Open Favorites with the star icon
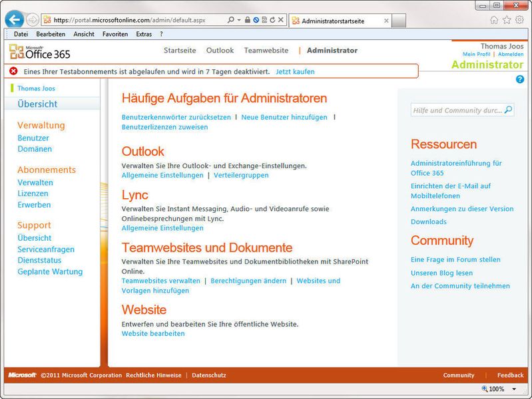This screenshot has width=532, height=399. 507,20
